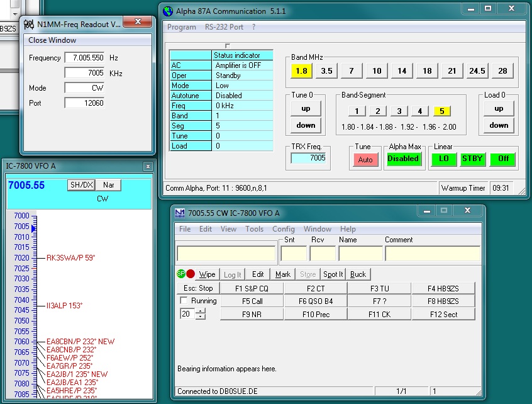
Task: Click the Buck button
Action: 358,274
